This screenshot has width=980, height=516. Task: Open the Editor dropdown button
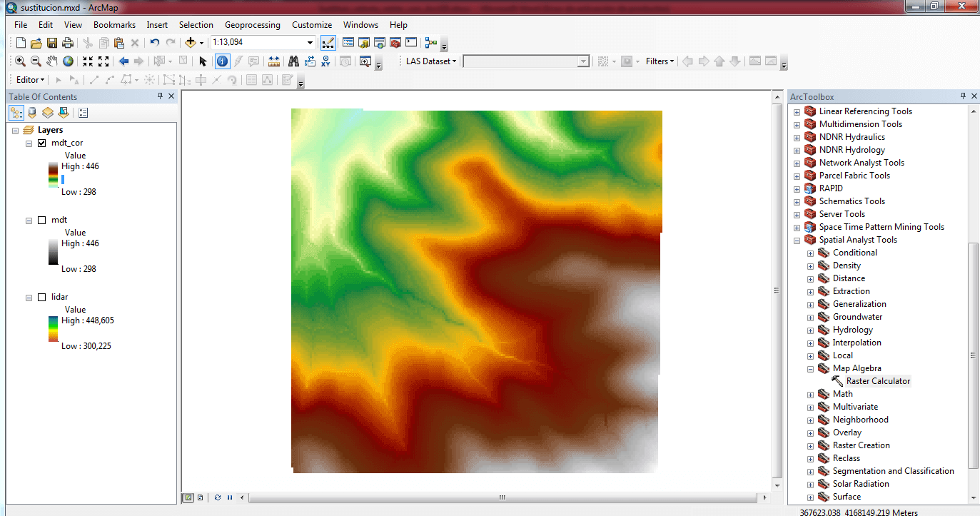click(30, 80)
